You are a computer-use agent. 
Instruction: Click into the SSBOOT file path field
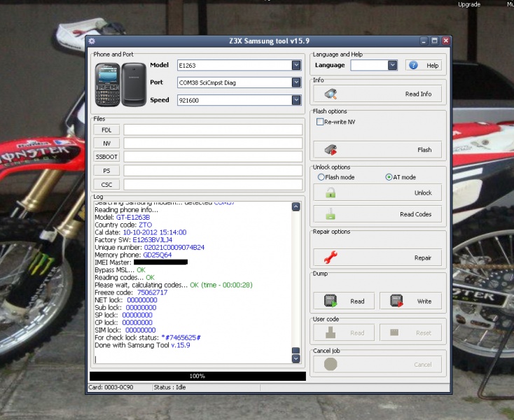coord(213,157)
